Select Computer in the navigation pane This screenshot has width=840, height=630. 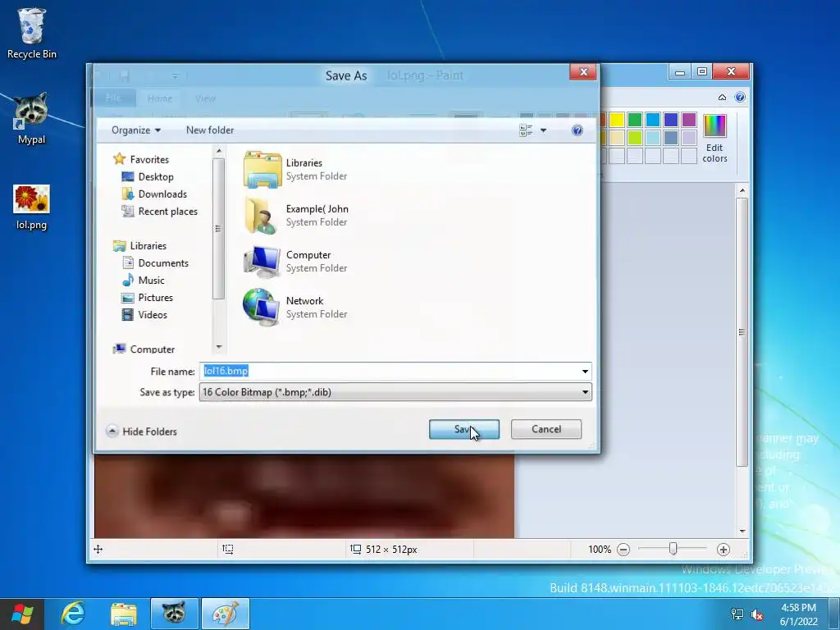tap(144, 349)
